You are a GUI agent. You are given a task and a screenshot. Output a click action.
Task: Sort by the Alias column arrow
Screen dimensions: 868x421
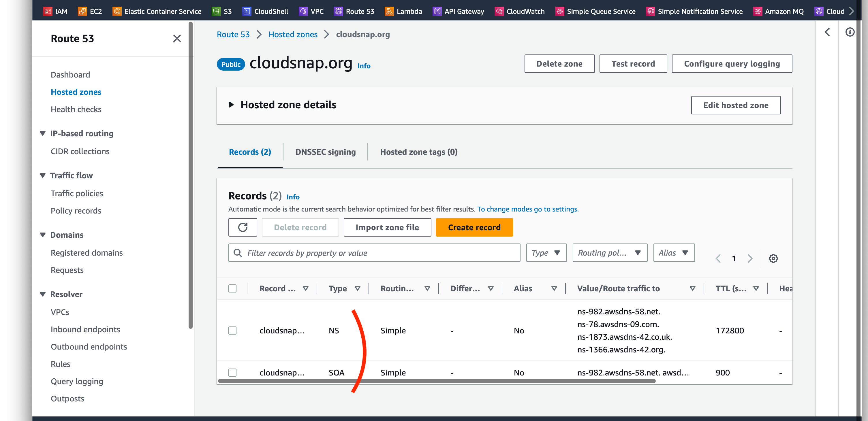(x=554, y=288)
